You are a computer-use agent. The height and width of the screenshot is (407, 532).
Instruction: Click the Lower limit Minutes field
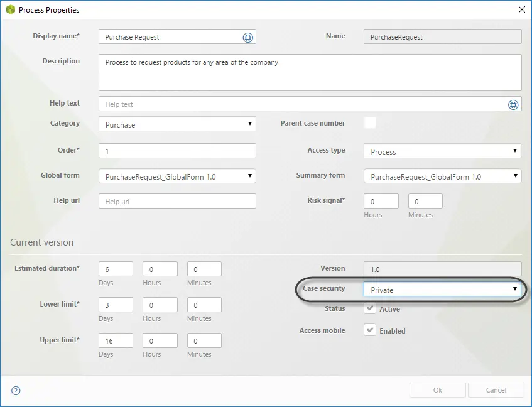tap(204, 305)
